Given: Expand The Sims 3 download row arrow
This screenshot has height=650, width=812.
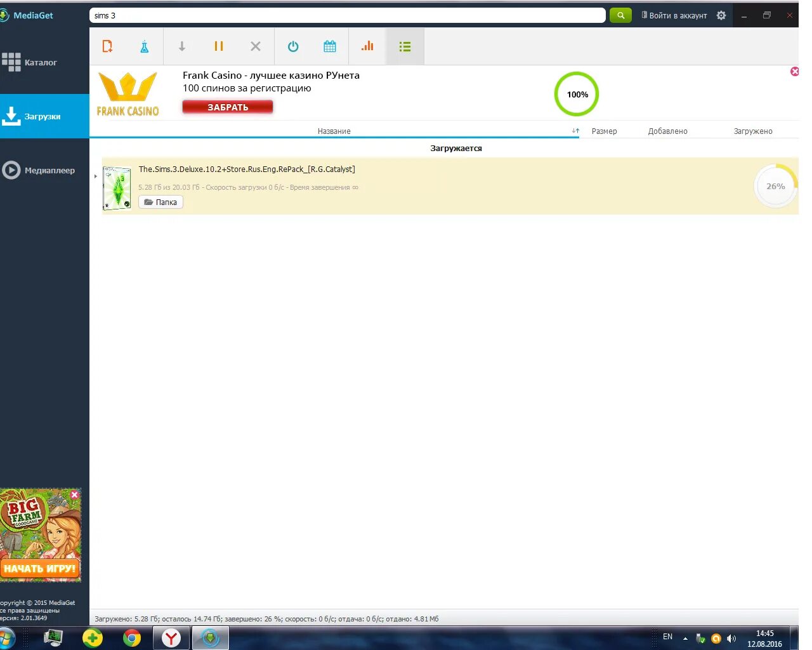Looking at the screenshot, I should pos(95,176).
